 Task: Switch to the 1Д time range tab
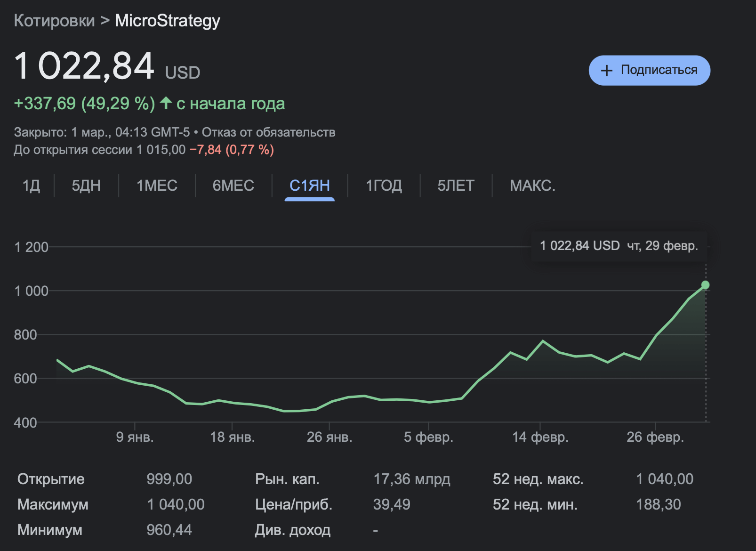31,186
